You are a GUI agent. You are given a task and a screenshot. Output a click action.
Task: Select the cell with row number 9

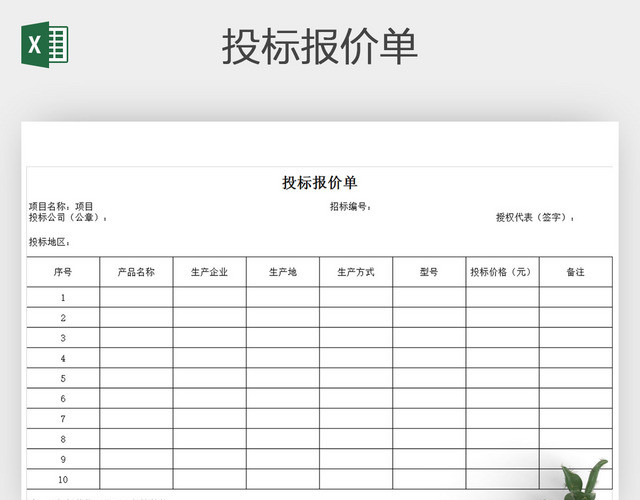tap(63, 459)
